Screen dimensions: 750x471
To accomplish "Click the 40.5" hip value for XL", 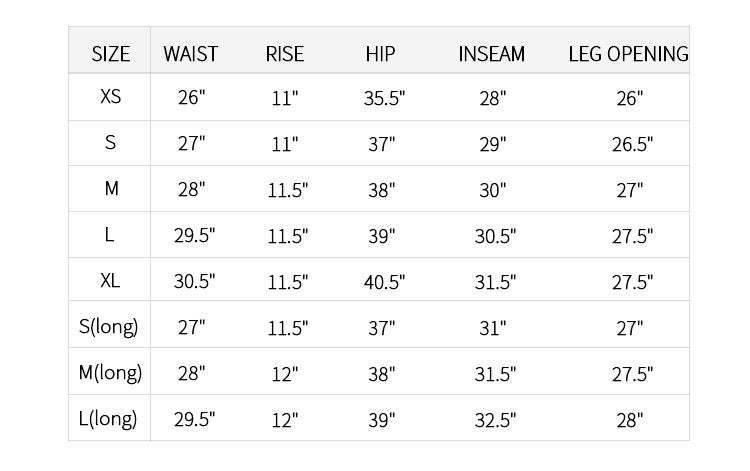I will (384, 283).
